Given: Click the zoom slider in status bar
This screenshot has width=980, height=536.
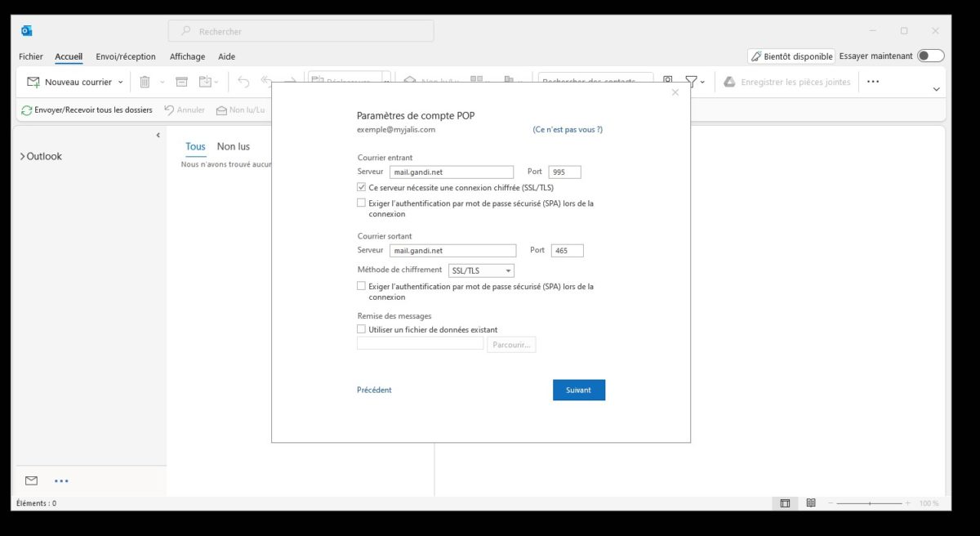Looking at the screenshot, I should 869,503.
